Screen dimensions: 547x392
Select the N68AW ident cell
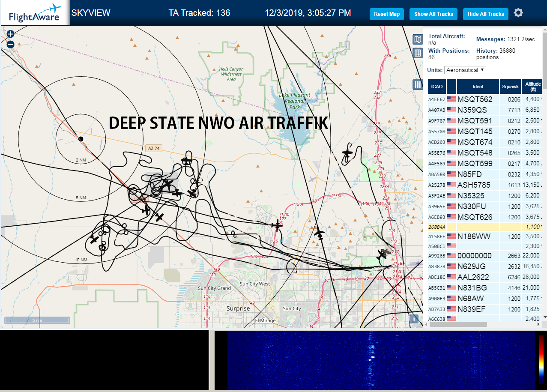click(478, 299)
